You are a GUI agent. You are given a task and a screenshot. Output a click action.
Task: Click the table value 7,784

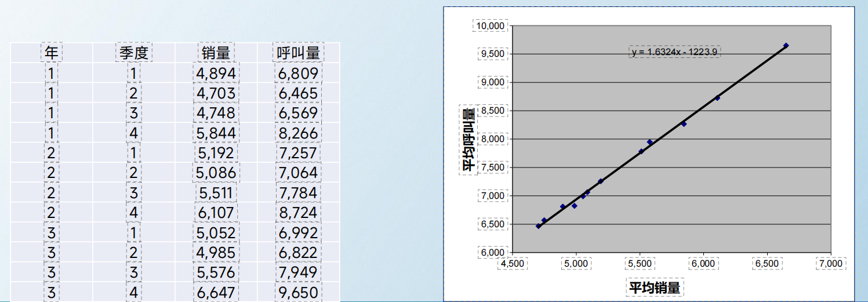(x=299, y=192)
